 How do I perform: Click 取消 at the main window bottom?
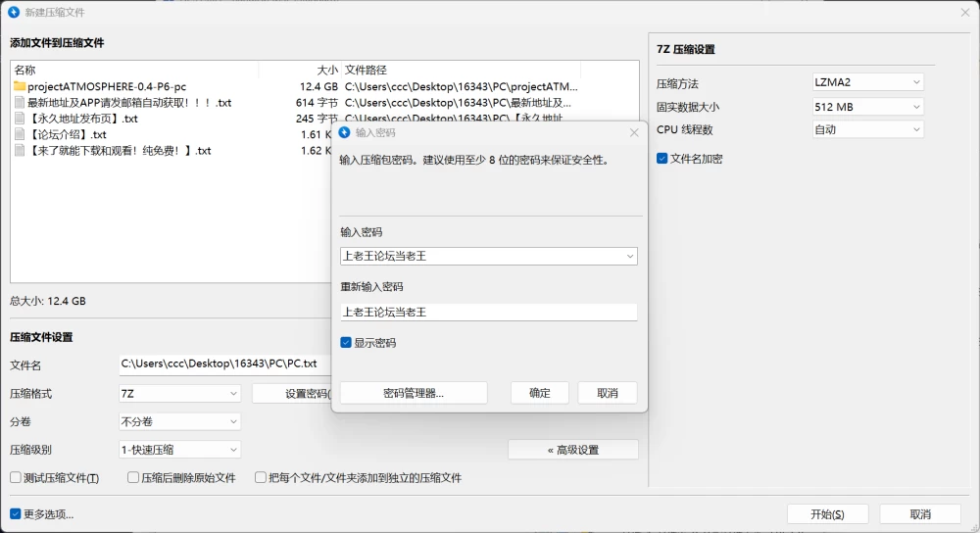pos(920,514)
